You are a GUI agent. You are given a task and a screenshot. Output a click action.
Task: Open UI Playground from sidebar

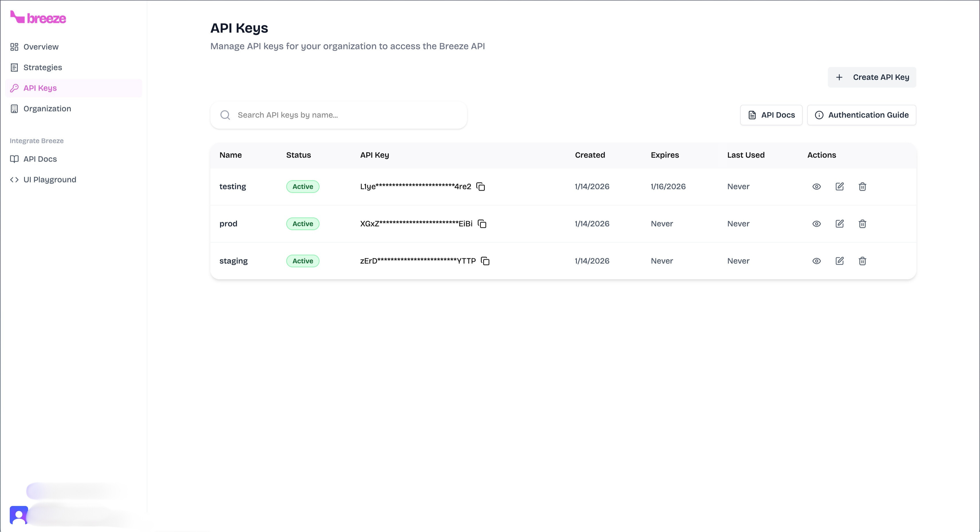coord(50,180)
